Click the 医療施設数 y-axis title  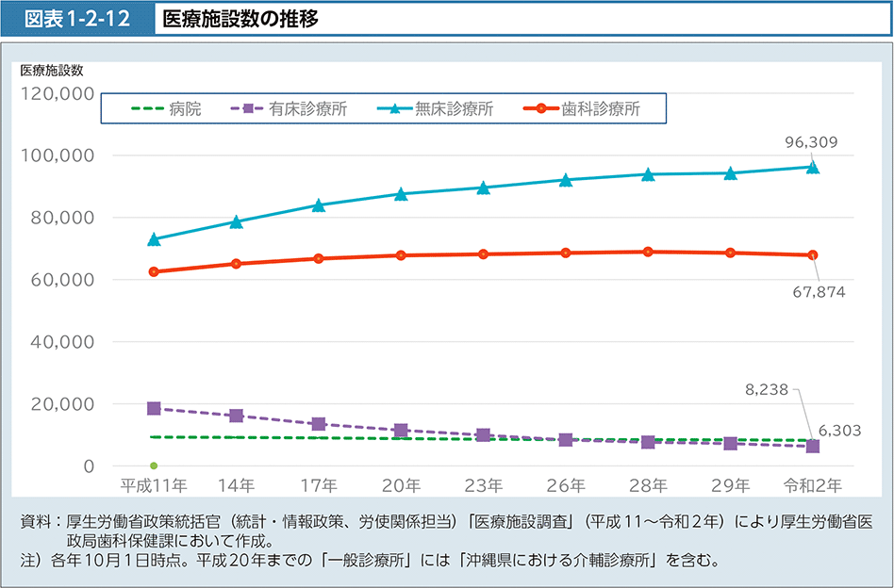point(53,69)
